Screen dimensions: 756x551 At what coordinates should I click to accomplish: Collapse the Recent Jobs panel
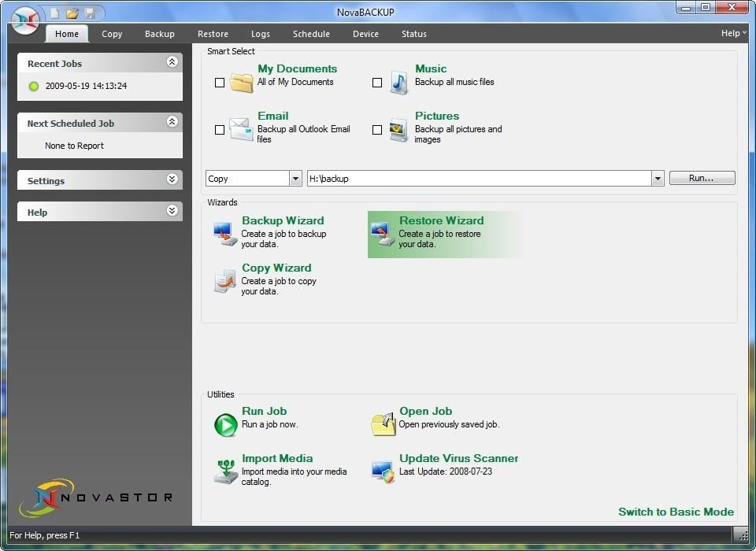[172, 63]
